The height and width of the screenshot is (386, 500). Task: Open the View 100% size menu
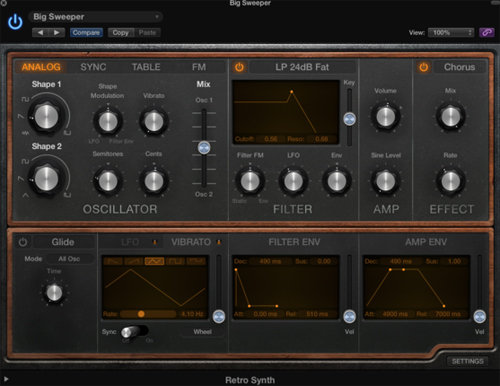pos(451,33)
